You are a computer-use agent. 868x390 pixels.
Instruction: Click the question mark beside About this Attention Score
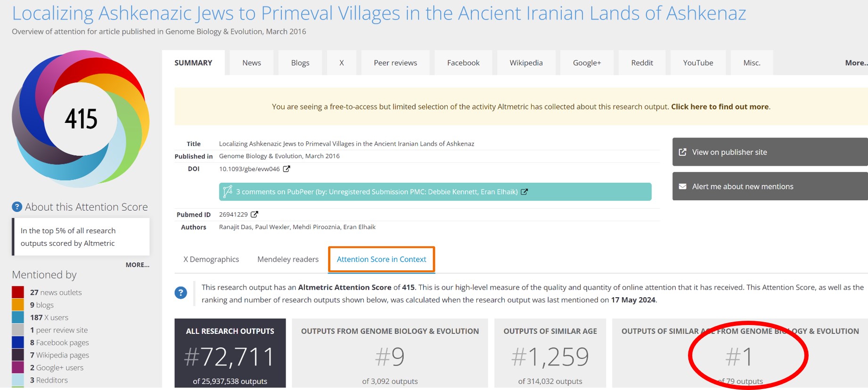pos(17,207)
